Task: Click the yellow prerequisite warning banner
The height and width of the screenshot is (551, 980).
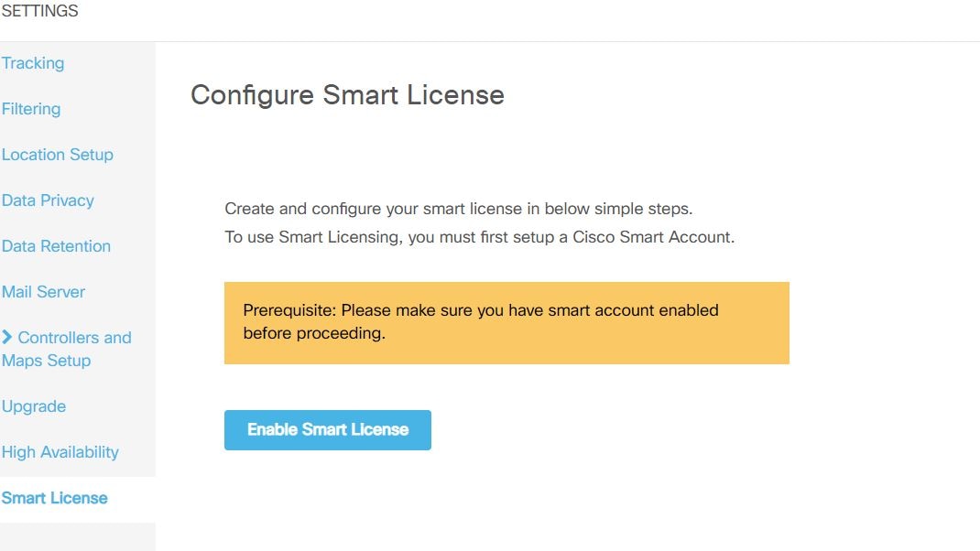Action: [x=506, y=323]
